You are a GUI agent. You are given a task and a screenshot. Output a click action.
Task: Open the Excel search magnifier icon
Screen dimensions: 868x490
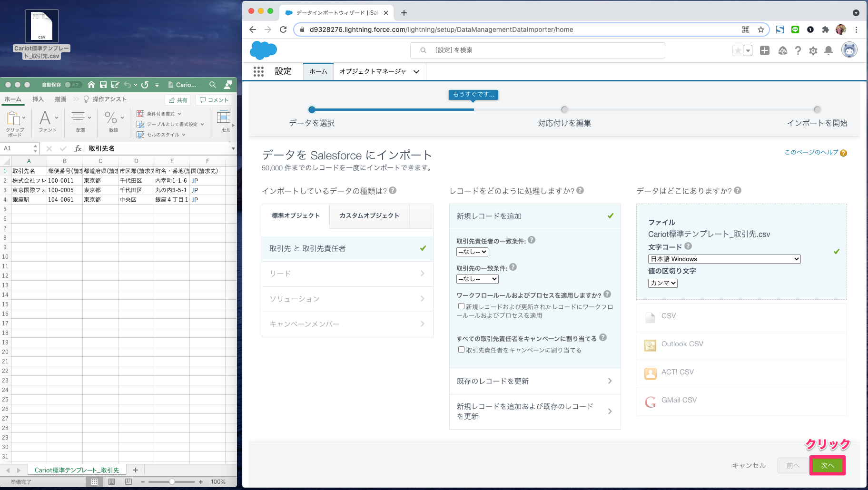point(213,85)
